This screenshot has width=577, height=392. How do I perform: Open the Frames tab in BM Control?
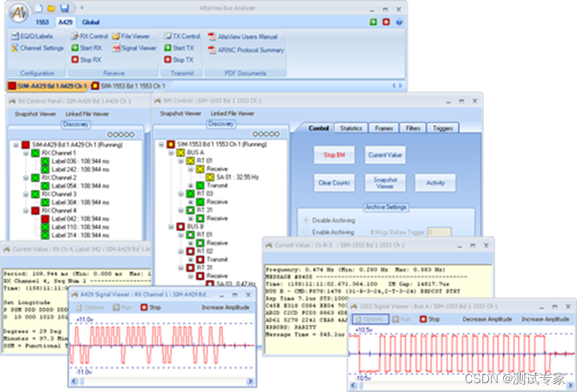[384, 128]
